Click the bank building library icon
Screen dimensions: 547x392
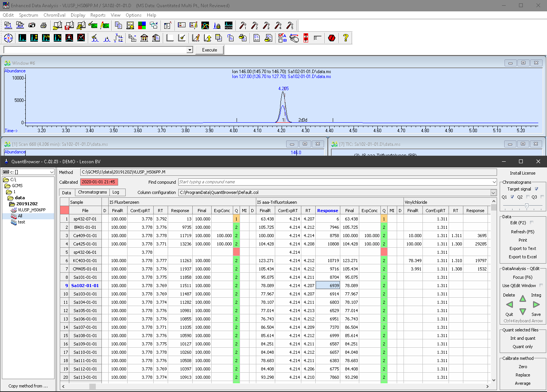[144, 38]
